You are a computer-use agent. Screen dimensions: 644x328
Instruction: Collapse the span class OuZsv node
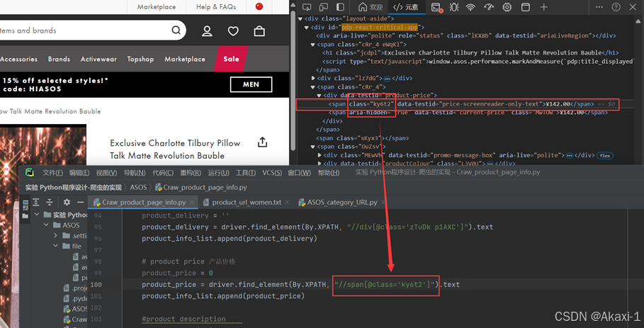[x=313, y=147]
